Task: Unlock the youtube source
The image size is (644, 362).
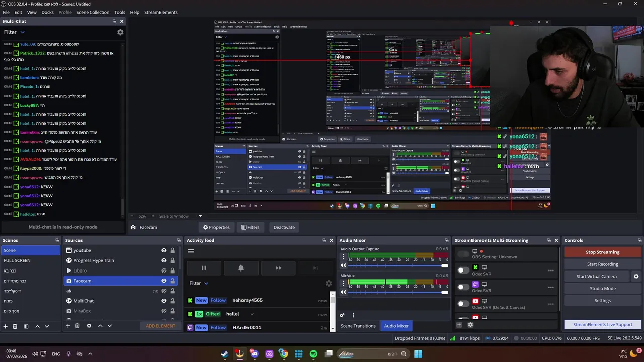Action: coord(172,250)
